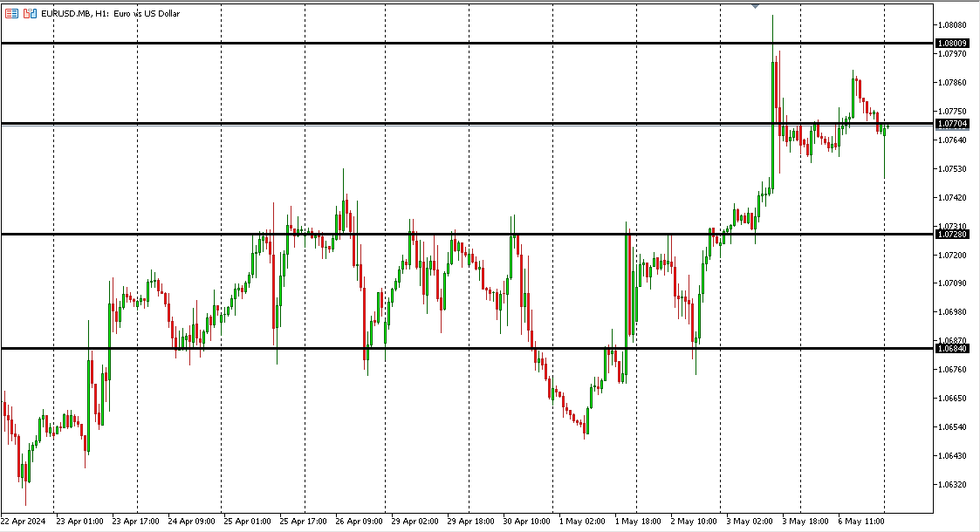Click the '29 Apr 02:00' time label

coord(415,522)
